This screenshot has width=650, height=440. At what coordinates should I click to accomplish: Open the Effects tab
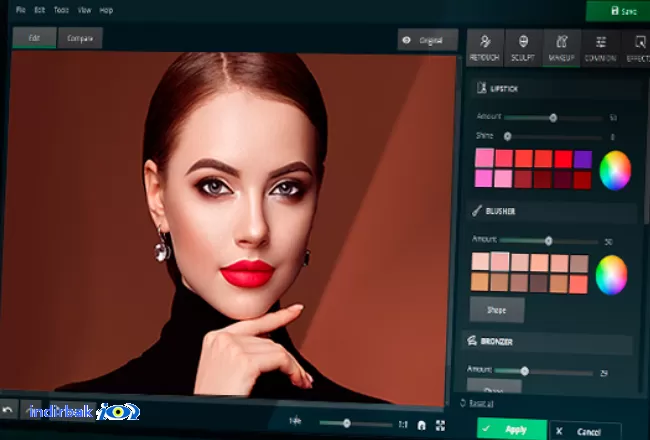click(x=636, y=49)
